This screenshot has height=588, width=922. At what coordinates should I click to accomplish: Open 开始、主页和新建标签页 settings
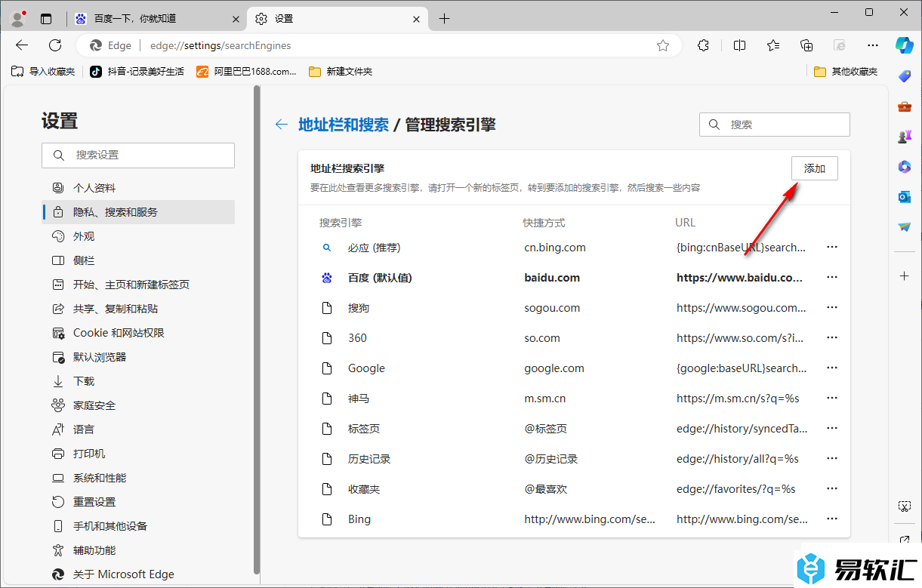click(138, 285)
